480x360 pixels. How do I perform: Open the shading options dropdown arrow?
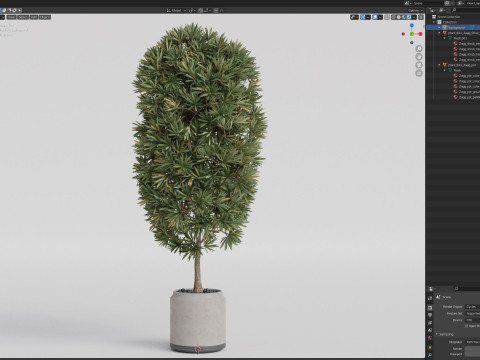click(414, 17)
